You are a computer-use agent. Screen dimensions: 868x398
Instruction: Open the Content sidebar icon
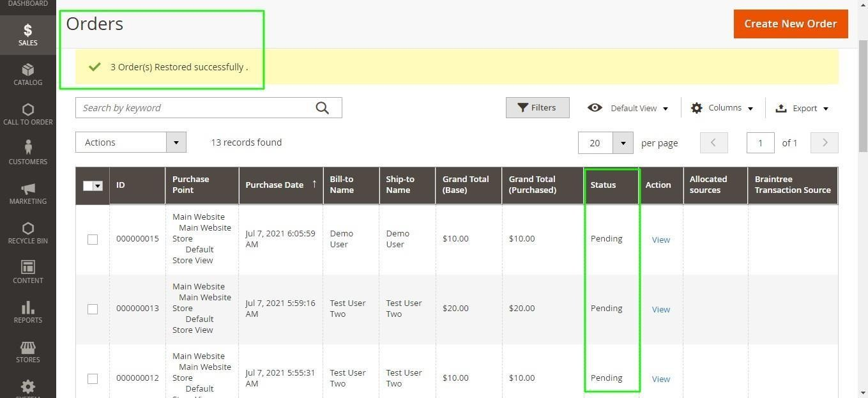[27, 272]
